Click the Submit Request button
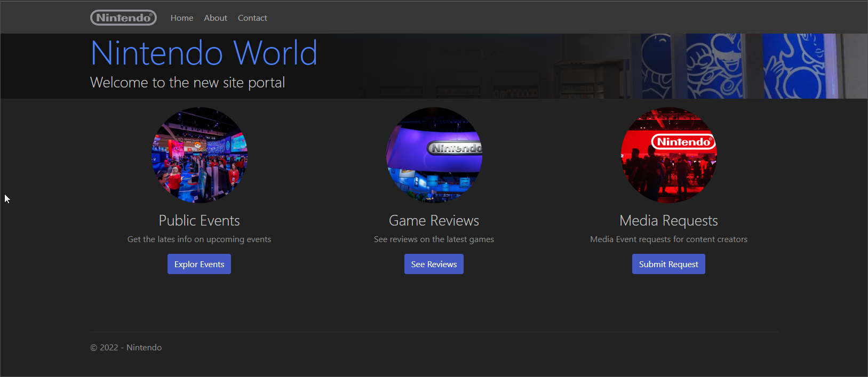868x377 pixels. (x=668, y=264)
